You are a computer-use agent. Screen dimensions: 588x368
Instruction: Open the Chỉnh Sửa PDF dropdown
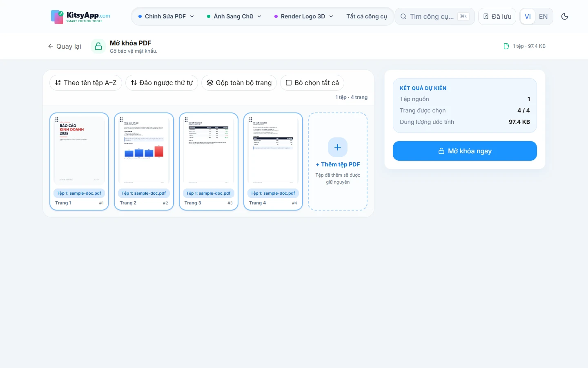166,16
